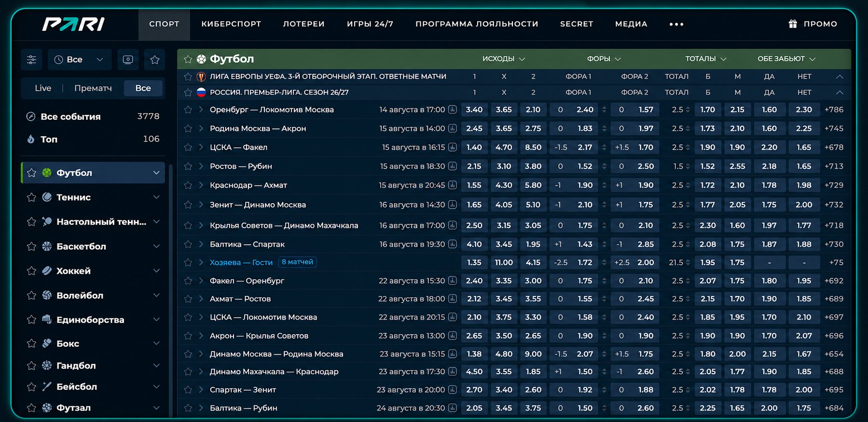Image resolution: width=868 pixels, height=422 pixels.
Task: Open Все события list
Action: coord(93,116)
